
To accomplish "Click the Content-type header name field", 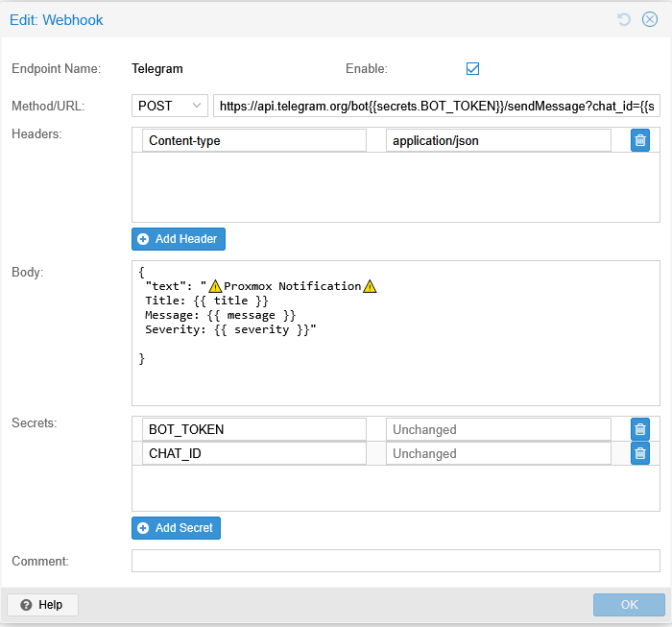I will click(254, 141).
